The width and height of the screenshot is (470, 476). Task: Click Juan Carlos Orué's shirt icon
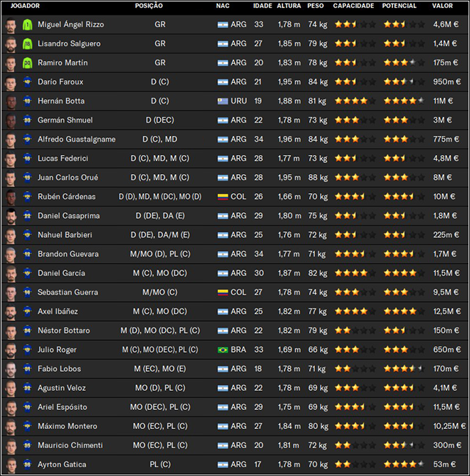(27, 178)
